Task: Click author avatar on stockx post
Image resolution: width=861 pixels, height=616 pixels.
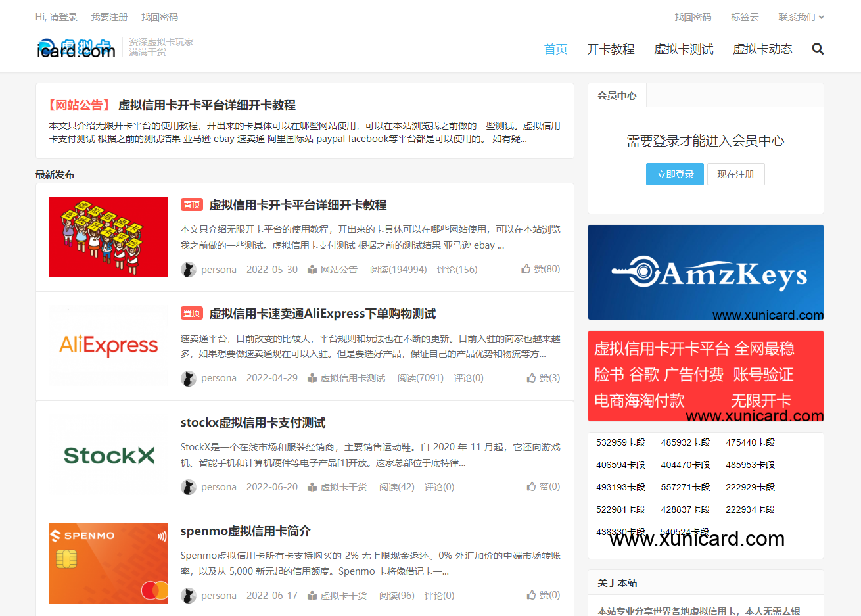Action: 189,487
